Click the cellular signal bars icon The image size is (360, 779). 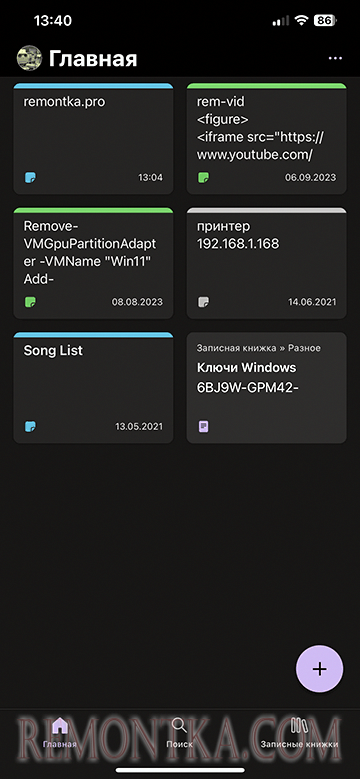(x=281, y=21)
